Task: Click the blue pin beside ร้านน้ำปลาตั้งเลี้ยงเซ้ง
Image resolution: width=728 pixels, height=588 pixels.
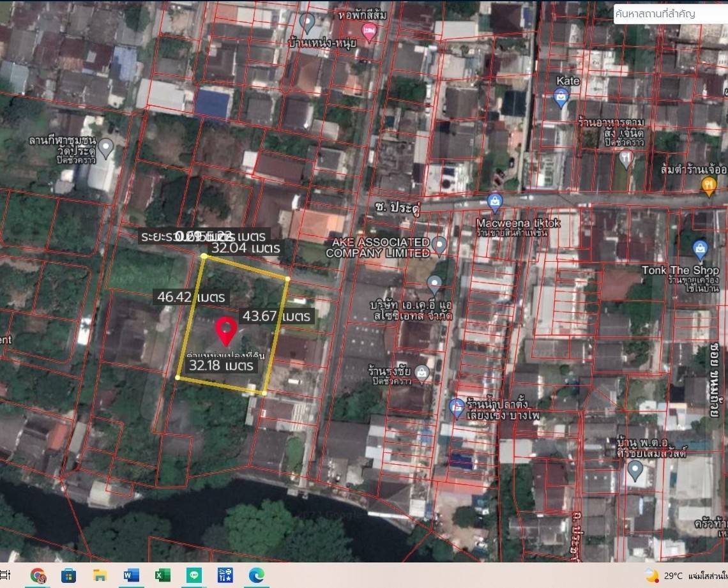Action: coord(456,406)
